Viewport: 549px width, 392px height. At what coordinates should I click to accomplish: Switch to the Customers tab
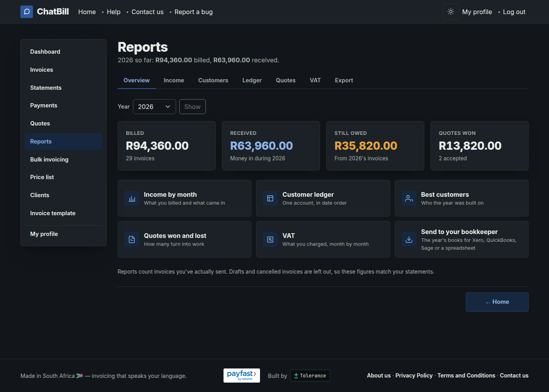tap(213, 80)
